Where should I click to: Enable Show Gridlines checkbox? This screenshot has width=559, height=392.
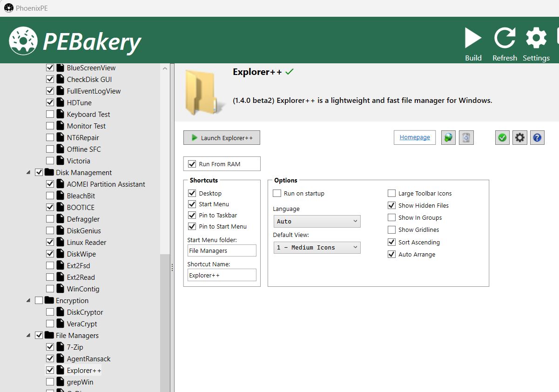pyautogui.click(x=391, y=230)
